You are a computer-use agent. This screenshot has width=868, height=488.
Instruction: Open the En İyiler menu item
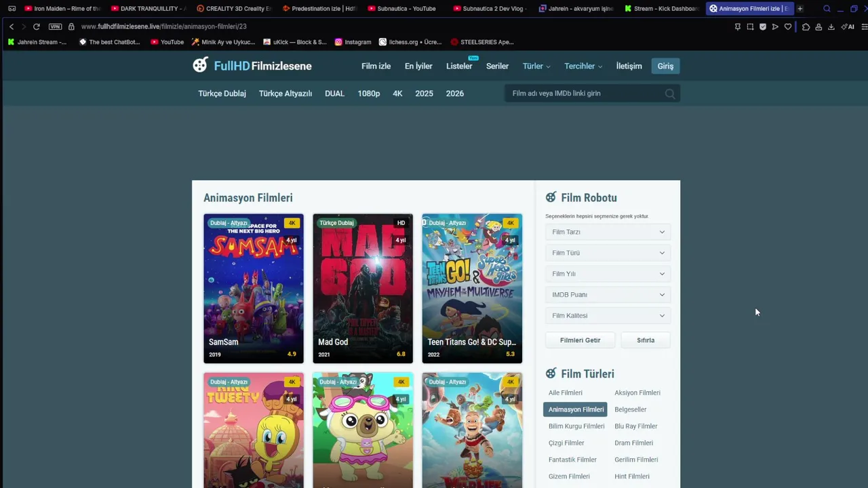click(418, 66)
